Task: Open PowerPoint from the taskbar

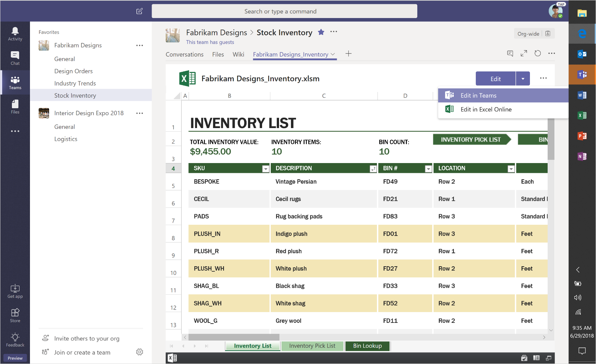Action: click(x=582, y=136)
